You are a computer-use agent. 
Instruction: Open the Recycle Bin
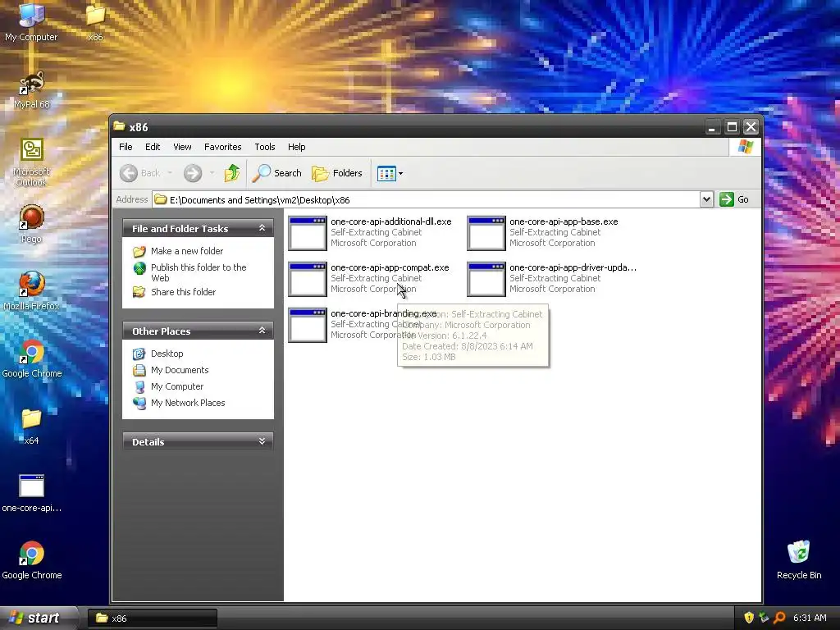coord(799,560)
